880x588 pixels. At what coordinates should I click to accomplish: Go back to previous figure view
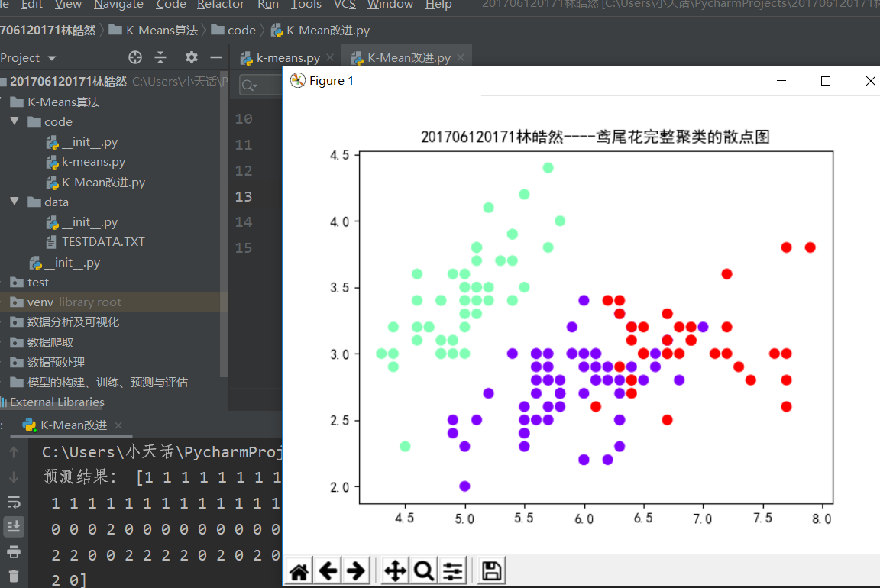(x=328, y=571)
